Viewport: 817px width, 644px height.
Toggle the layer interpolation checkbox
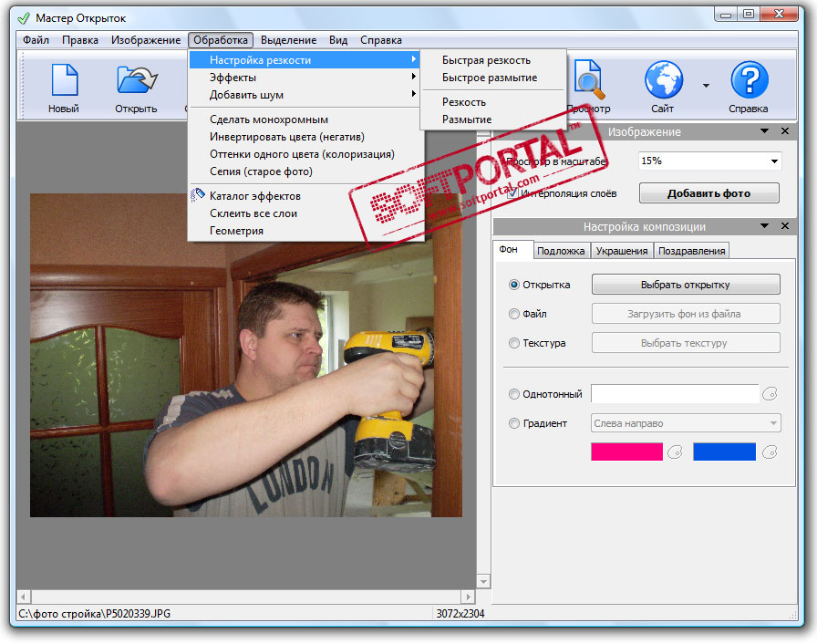click(x=512, y=193)
